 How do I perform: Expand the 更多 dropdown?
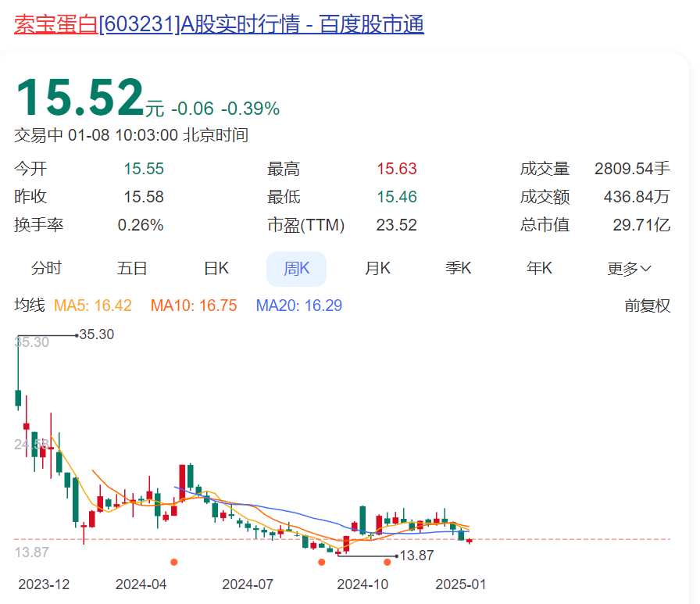[629, 269]
